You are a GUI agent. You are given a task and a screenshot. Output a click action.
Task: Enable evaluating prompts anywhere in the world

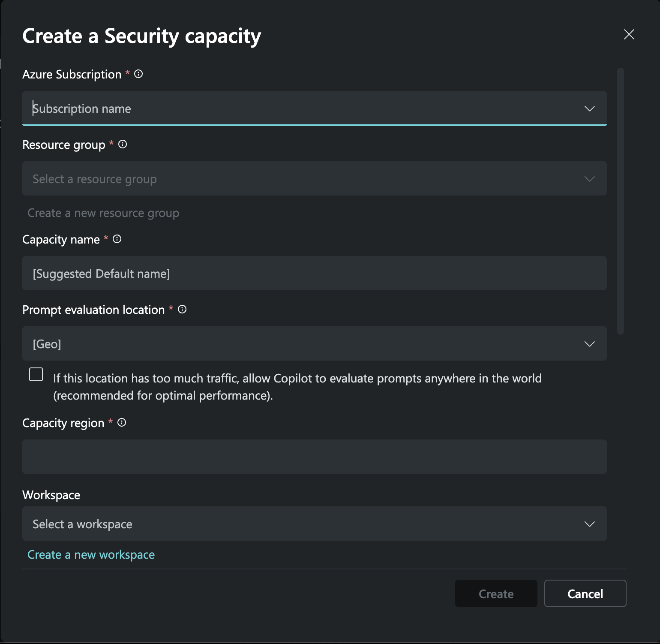[x=36, y=374]
